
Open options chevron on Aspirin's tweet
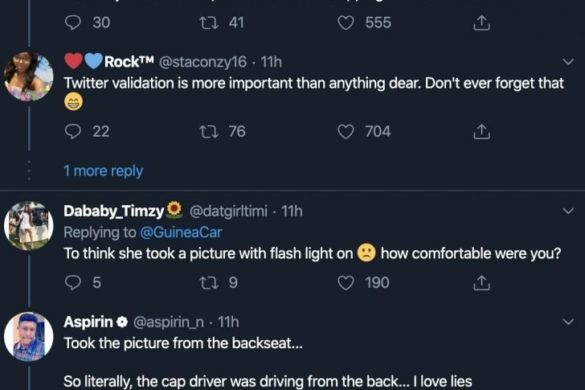568,322
